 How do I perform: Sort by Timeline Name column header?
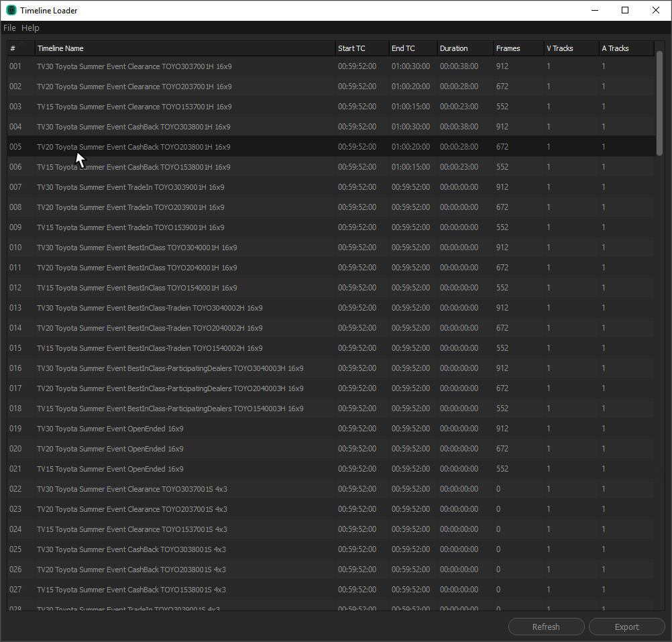184,48
